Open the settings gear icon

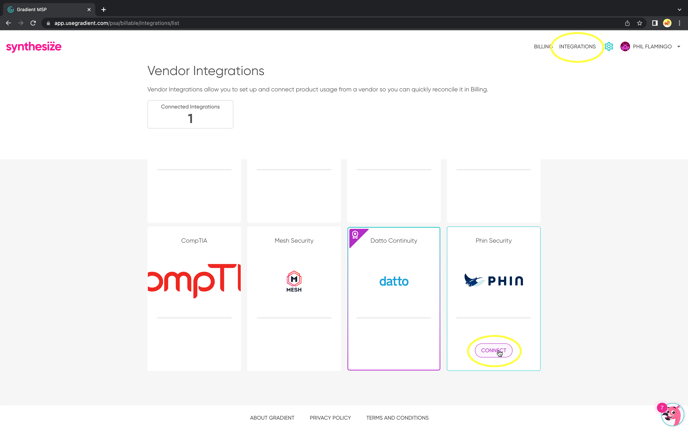point(609,46)
